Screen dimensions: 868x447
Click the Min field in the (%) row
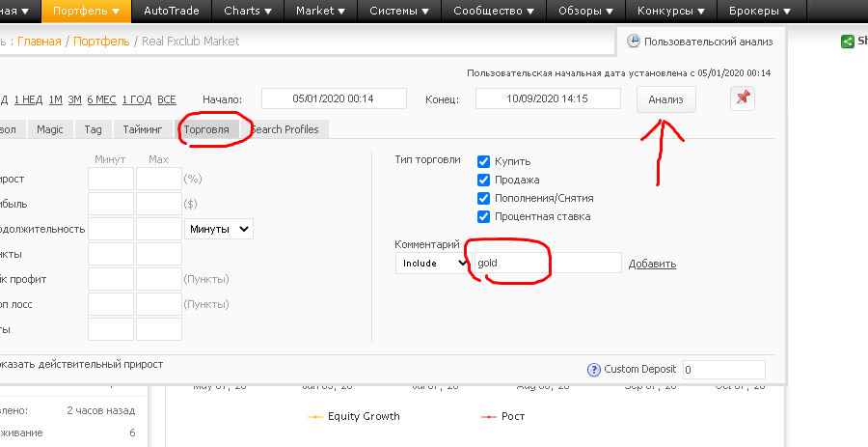pyautogui.click(x=111, y=179)
